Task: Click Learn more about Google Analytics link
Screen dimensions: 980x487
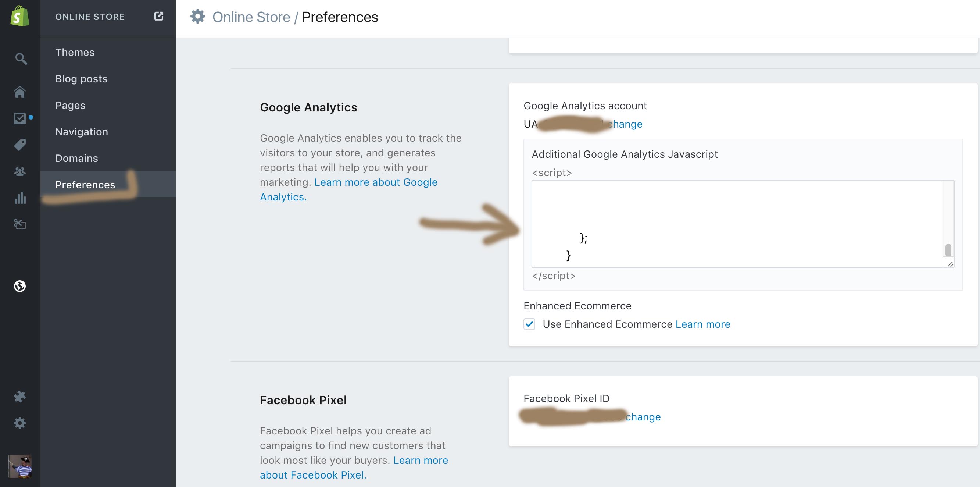Action: click(375, 182)
